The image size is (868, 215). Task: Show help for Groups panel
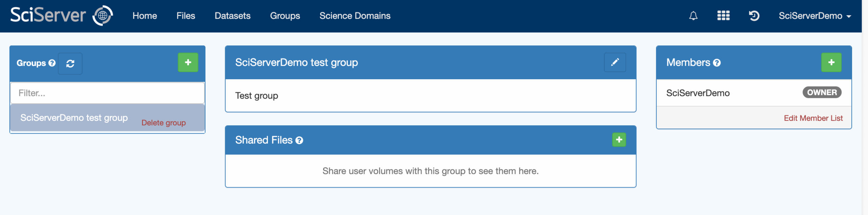52,63
